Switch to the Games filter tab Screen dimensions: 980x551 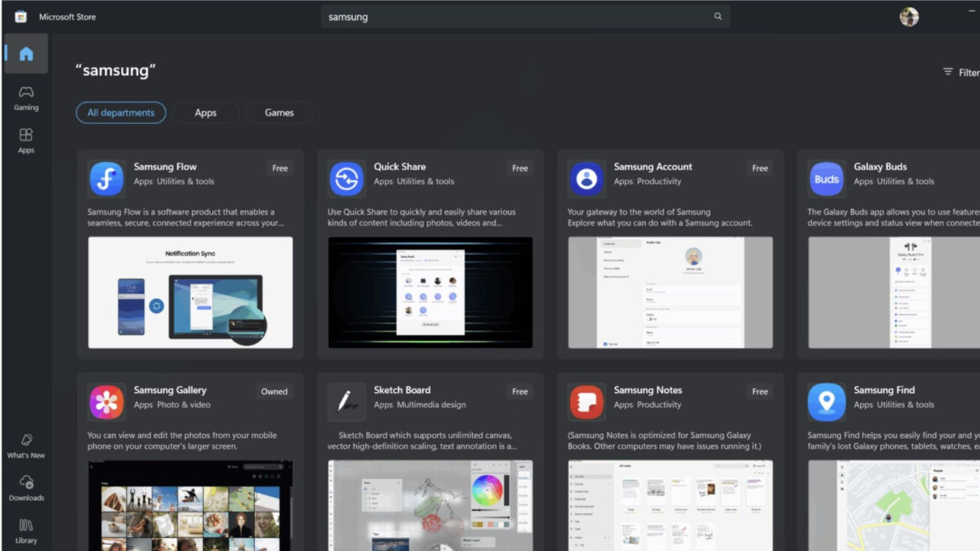pyautogui.click(x=279, y=112)
